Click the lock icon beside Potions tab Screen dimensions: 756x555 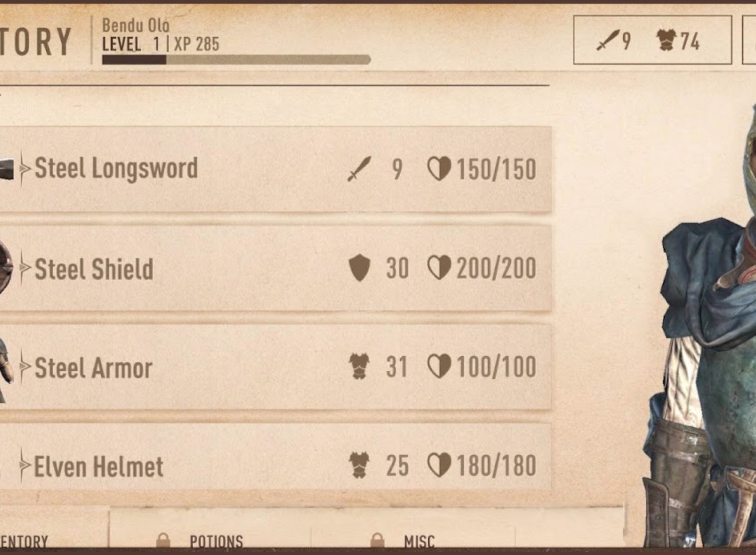point(163,540)
